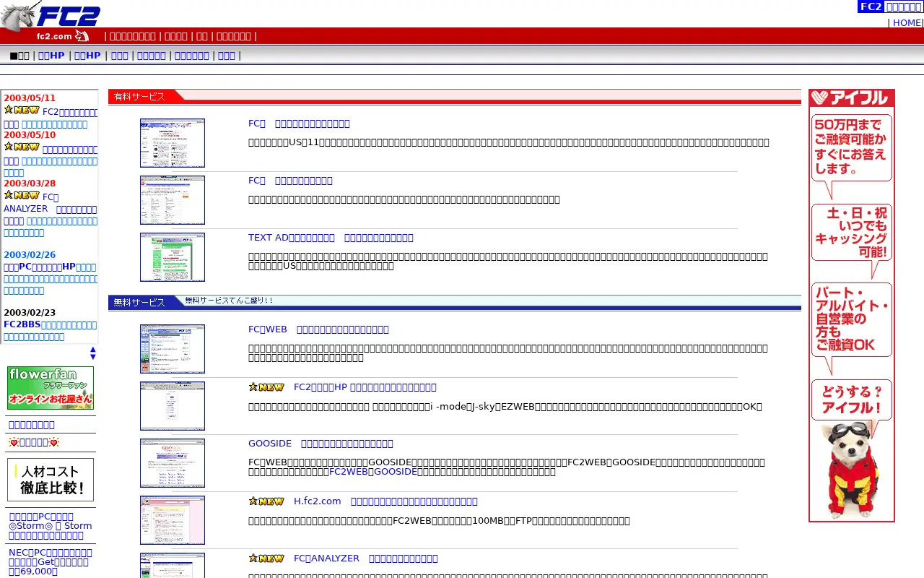Open the ANALYZER service heading in main list

[365, 558]
